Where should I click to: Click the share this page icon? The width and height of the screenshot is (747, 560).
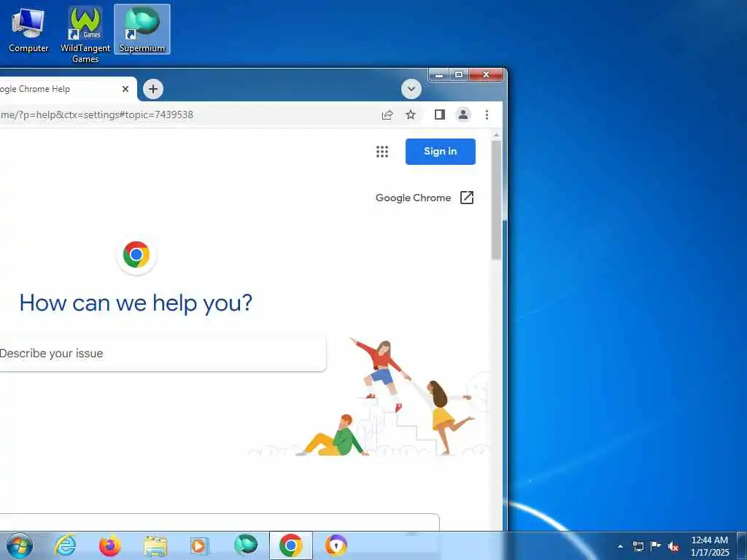point(387,114)
